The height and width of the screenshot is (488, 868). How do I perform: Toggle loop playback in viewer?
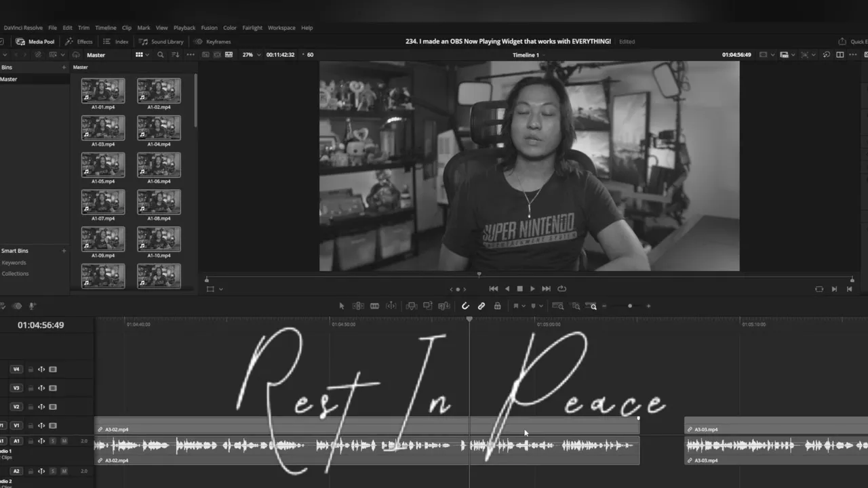[561, 289]
